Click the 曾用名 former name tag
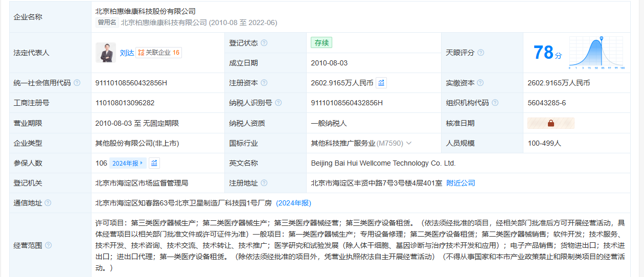 [107, 22]
